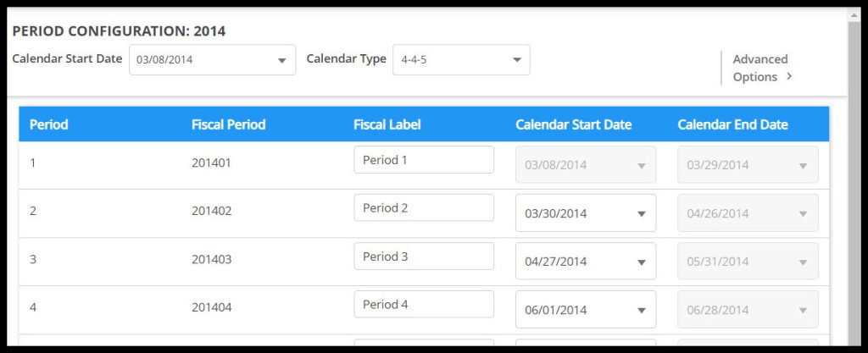Click the arrow on Calendar Type selector
868x353 pixels.
point(516,61)
